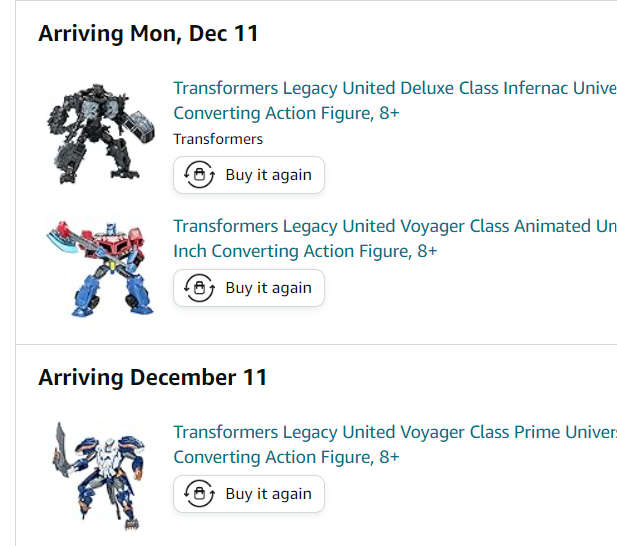Click the 'Arriving Mon, Dec 11' heading
This screenshot has height=546, width=617.
148,33
